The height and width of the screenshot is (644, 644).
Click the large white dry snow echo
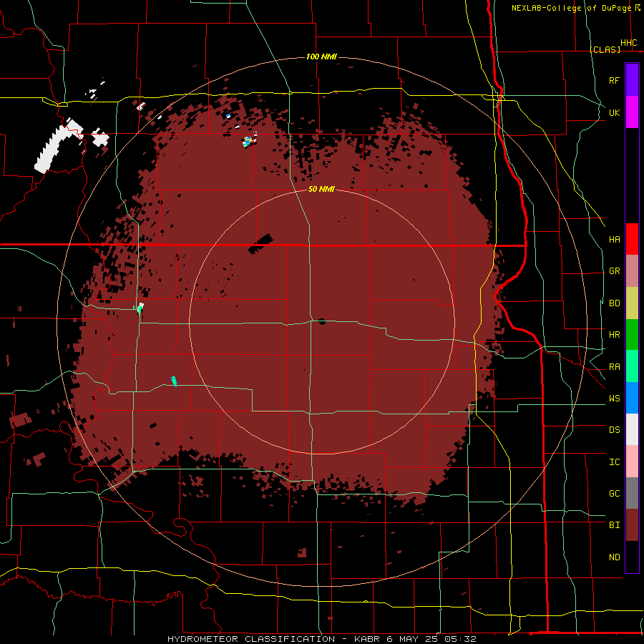click(x=59, y=146)
